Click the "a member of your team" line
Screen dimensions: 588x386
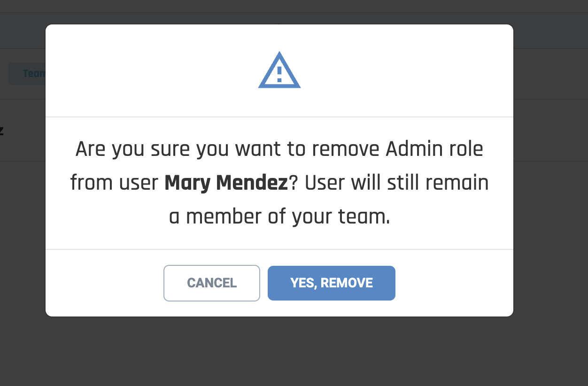279,217
